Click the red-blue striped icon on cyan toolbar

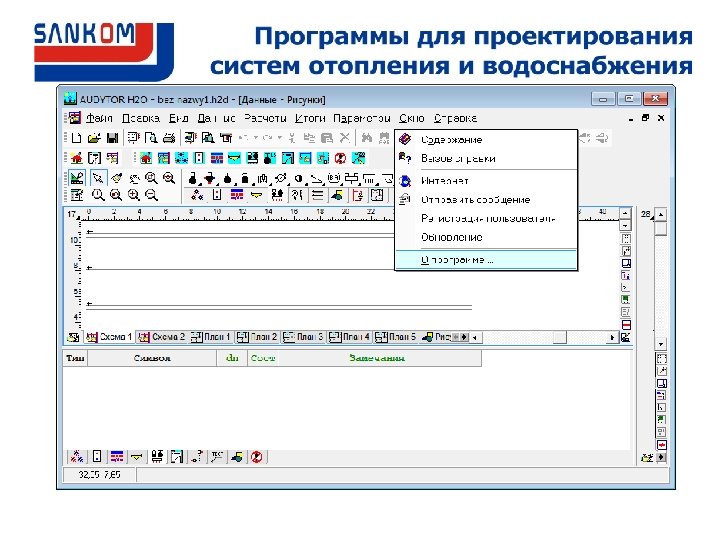pyautogui.click(x=217, y=158)
